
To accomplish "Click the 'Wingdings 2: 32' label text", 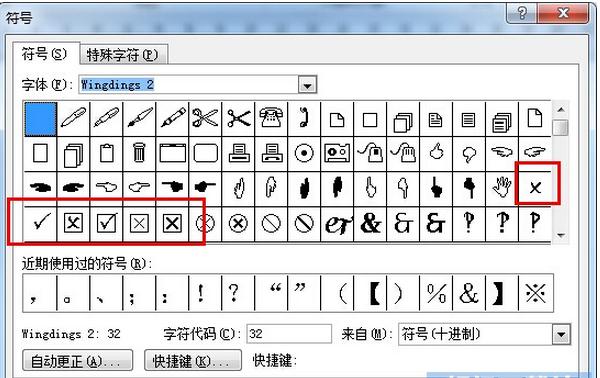I will pos(71,334).
